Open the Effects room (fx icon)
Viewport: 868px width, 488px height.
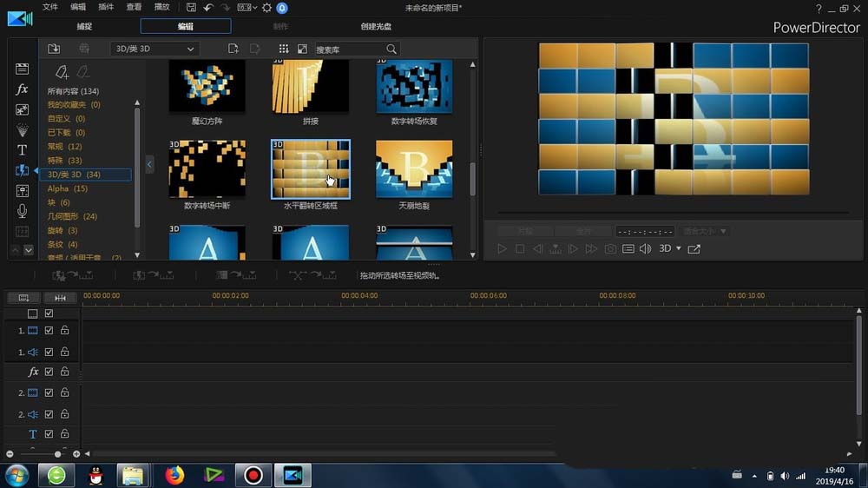[x=23, y=89]
